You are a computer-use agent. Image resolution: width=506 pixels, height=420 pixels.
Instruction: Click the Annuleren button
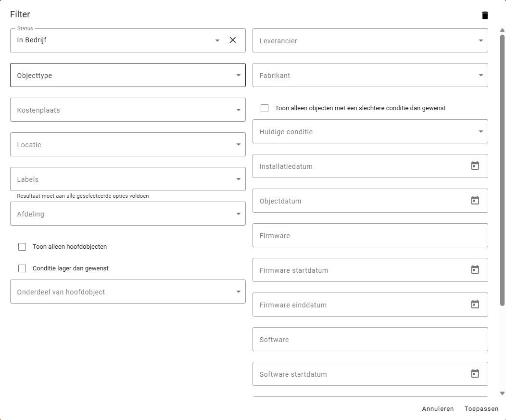[x=438, y=409]
